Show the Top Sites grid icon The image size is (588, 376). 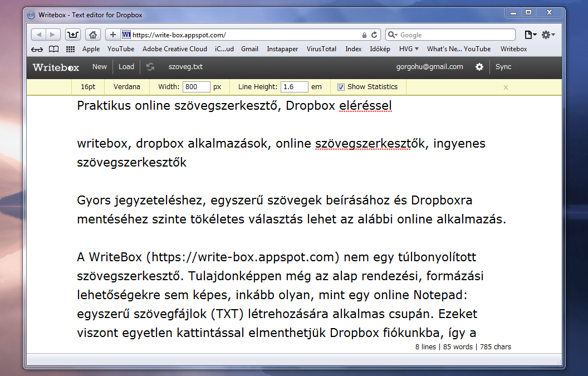point(71,49)
